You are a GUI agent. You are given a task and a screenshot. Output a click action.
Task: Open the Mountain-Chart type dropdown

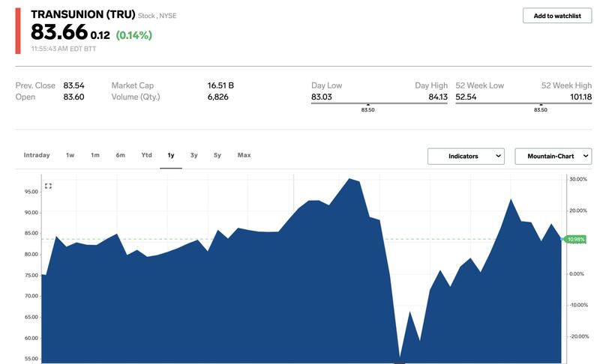point(553,156)
